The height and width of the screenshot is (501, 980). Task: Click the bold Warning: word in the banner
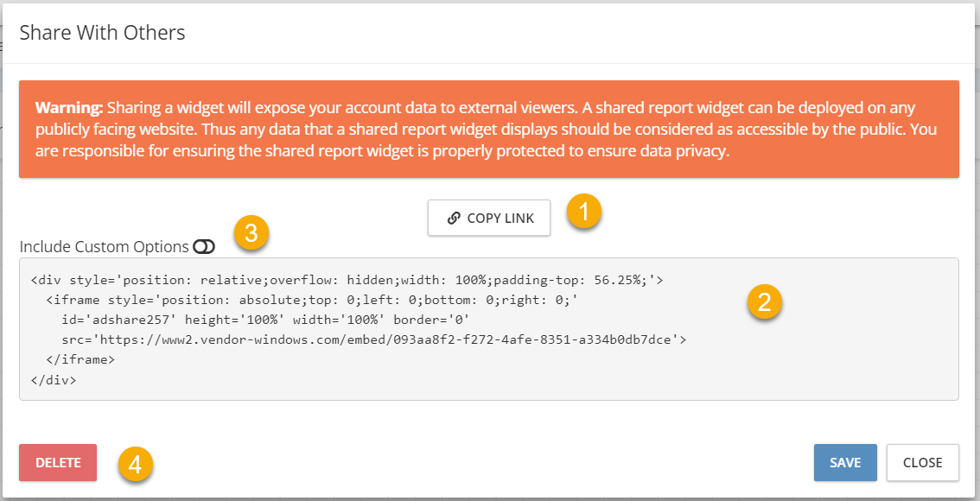(x=69, y=107)
